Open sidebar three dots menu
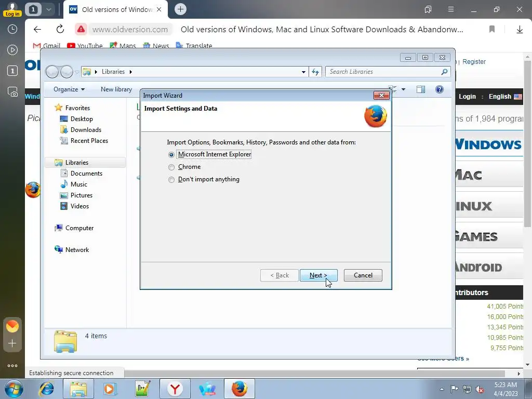532x399 pixels. click(x=12, y=366)
